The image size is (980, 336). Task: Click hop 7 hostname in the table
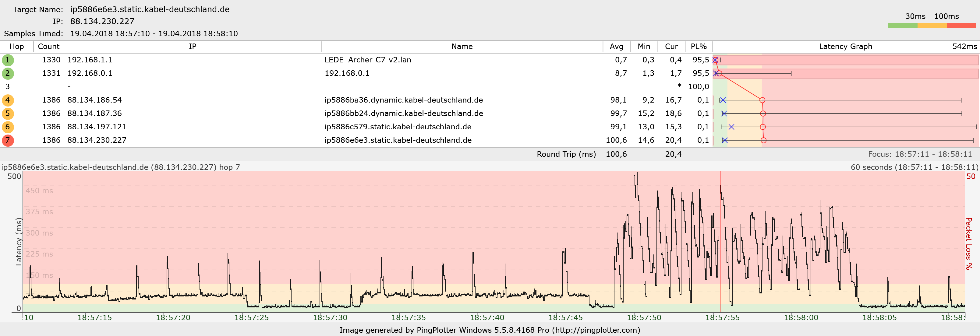(x=398, y=140)
